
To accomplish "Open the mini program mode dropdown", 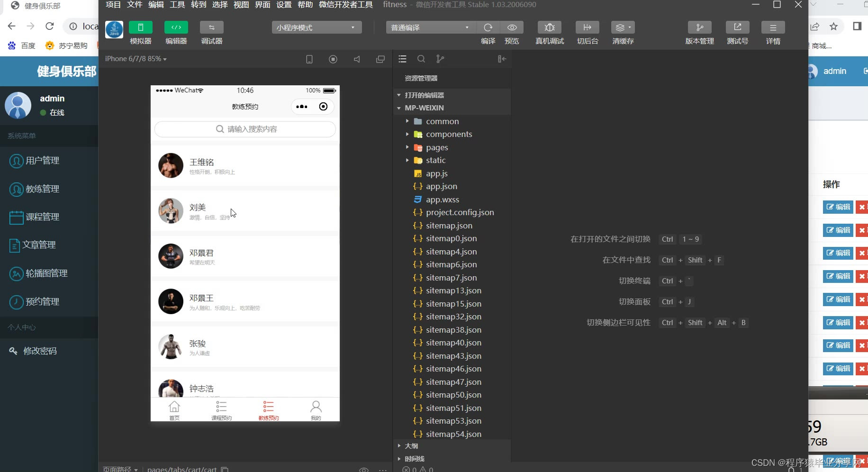I will point(316,27).
